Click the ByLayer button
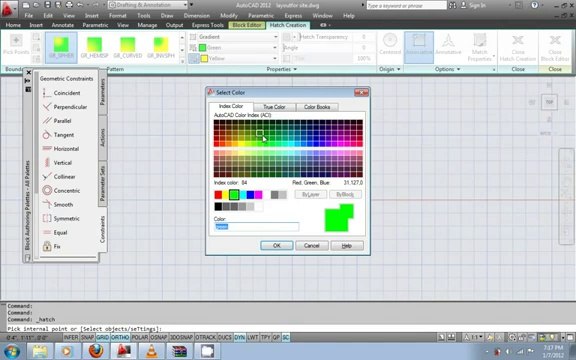576x360 pixels. (x=310, y=194)
